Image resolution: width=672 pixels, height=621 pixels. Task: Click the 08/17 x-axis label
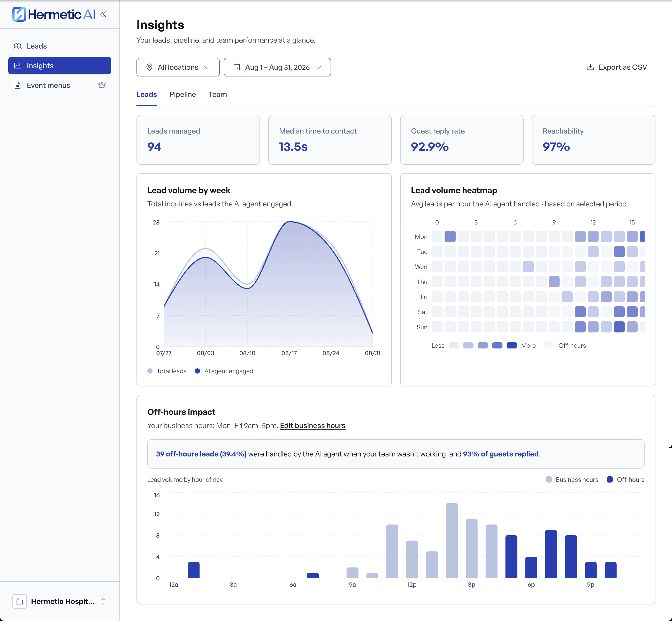[x=289, y=353]
